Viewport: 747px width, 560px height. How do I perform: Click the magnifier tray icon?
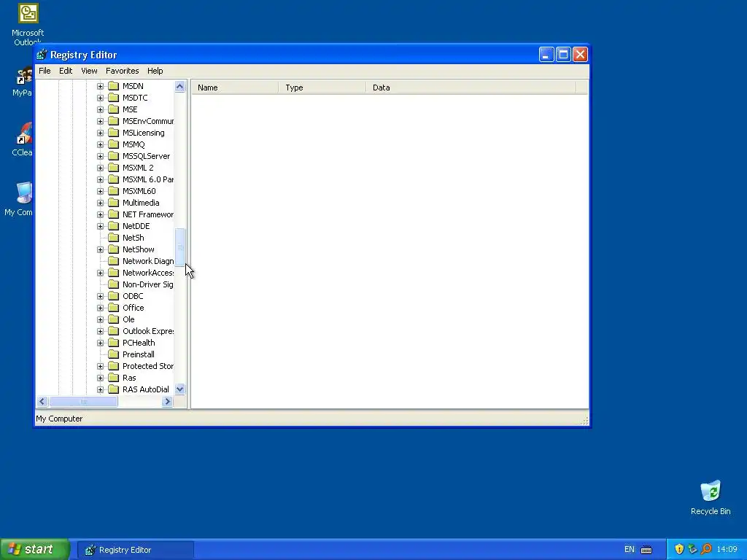[x=706, y=549]
